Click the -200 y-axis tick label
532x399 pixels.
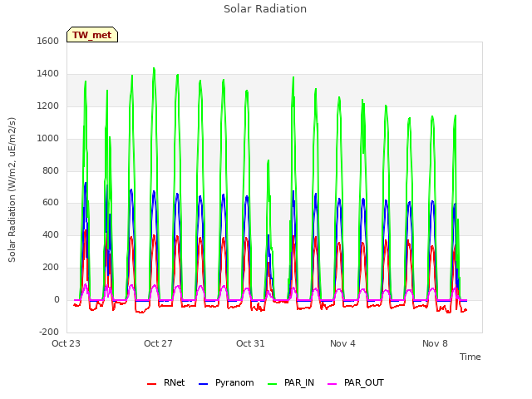pos(49,332)
